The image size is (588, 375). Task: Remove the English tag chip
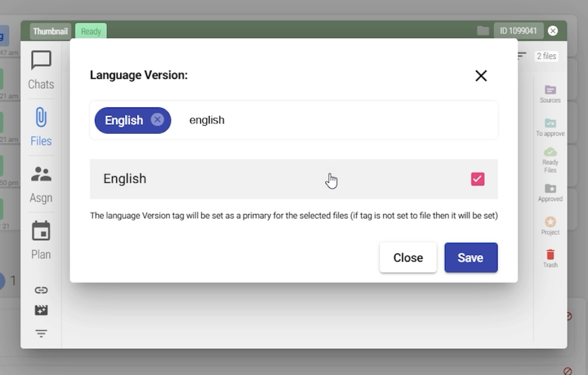click(x=157, y=120)
